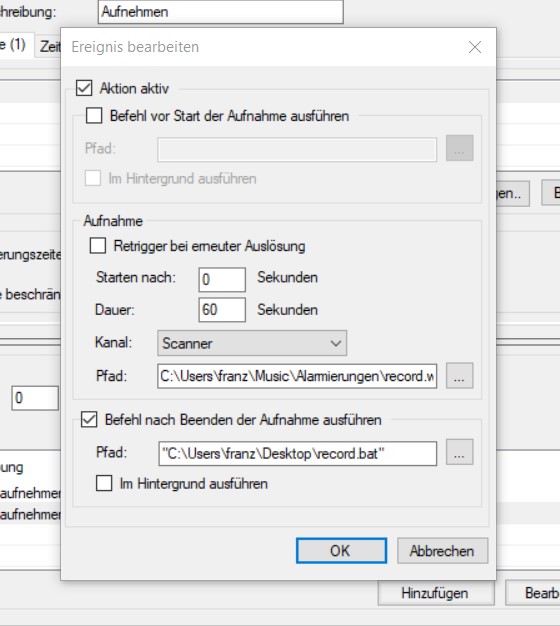Browse for the Aufnahme recording file path
This screenshot has width=560, height=626.
(x=459, y=376)
